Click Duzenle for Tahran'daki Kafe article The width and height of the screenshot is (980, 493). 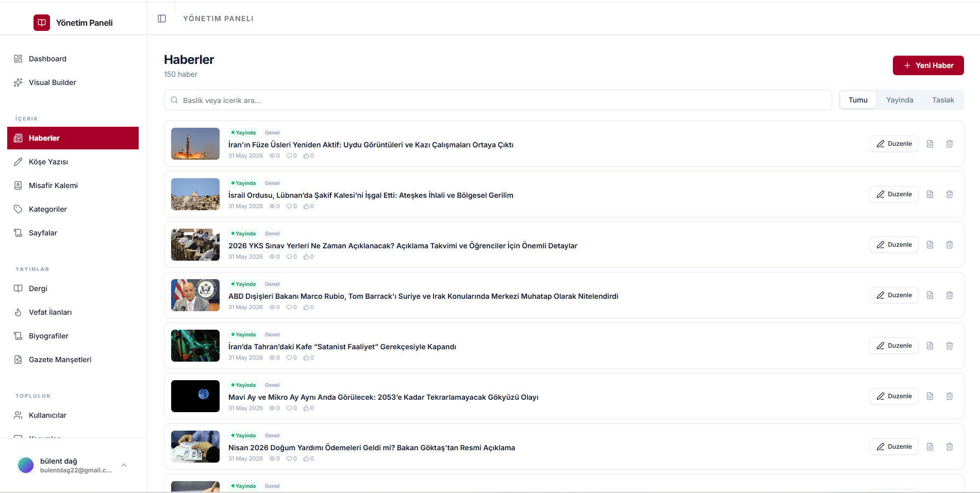[x=894, y=346]
